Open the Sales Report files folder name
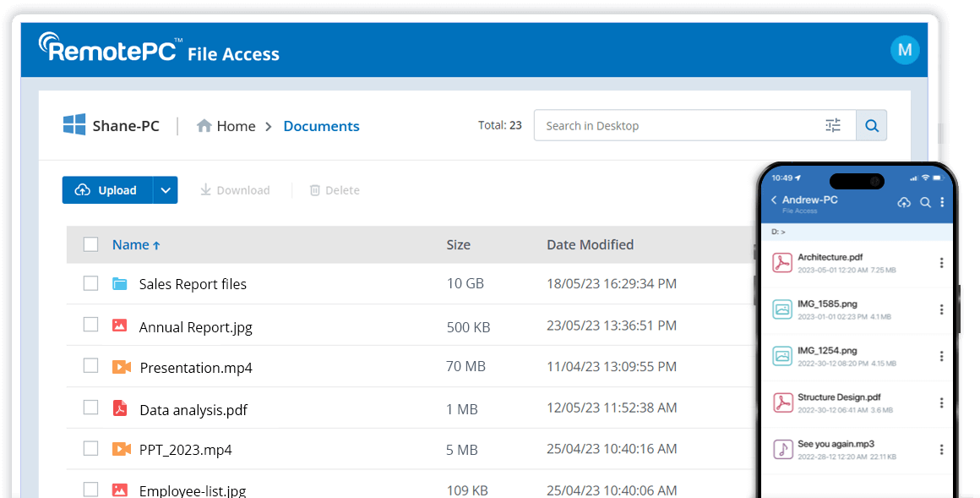This screenshot has height=498, width=980. pos(193,284)
